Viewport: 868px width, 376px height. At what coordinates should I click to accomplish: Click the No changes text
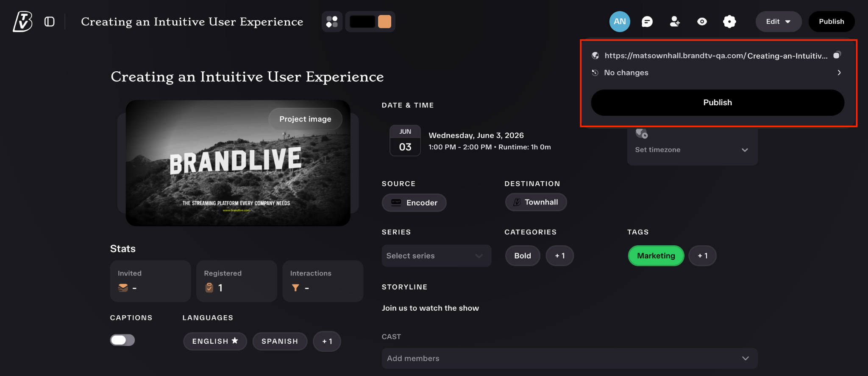[626, 73]
